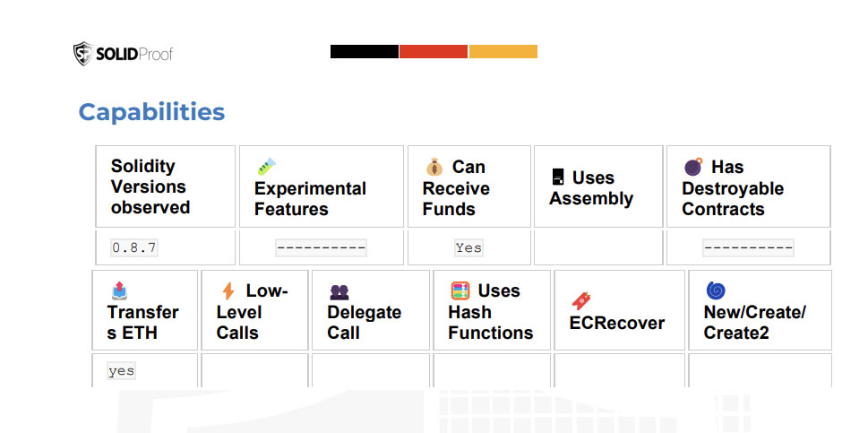Screen dimensions: 868x433
Task: Click the red color bar in header
Action: click(434, 51)
